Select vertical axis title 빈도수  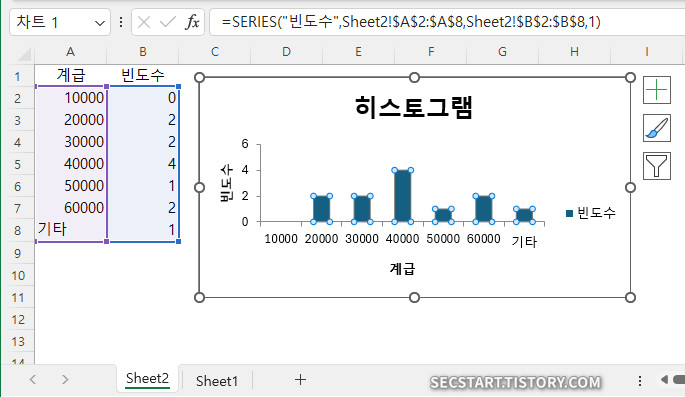coord(226,183)
